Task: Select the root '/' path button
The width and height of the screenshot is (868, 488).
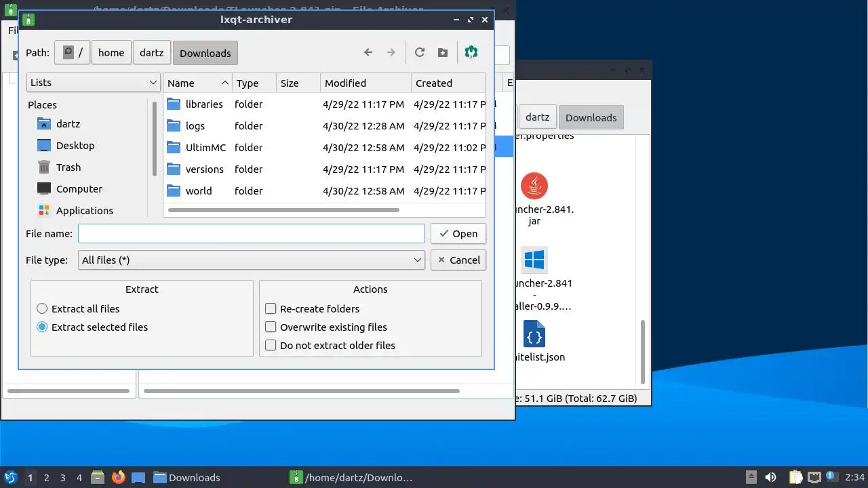Action: (x=73, y=53)
